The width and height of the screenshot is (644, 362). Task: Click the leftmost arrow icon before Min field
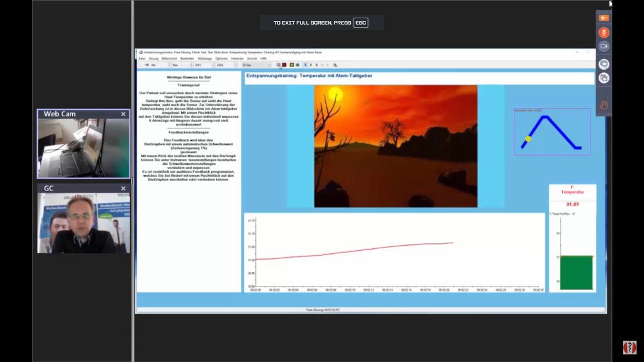[147, 65]
